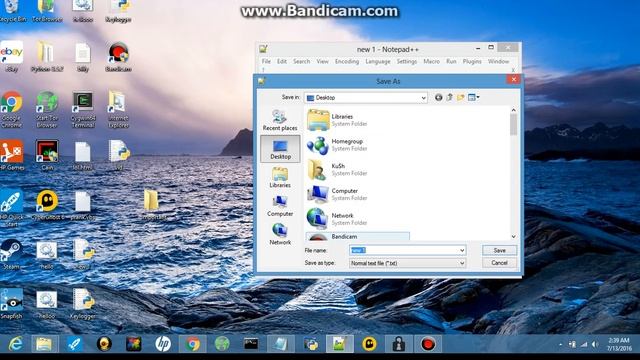640x360 pixels.
Task: Open the Window menu in Notepad++
Action: pyautogui.click(x=498, y=61)
